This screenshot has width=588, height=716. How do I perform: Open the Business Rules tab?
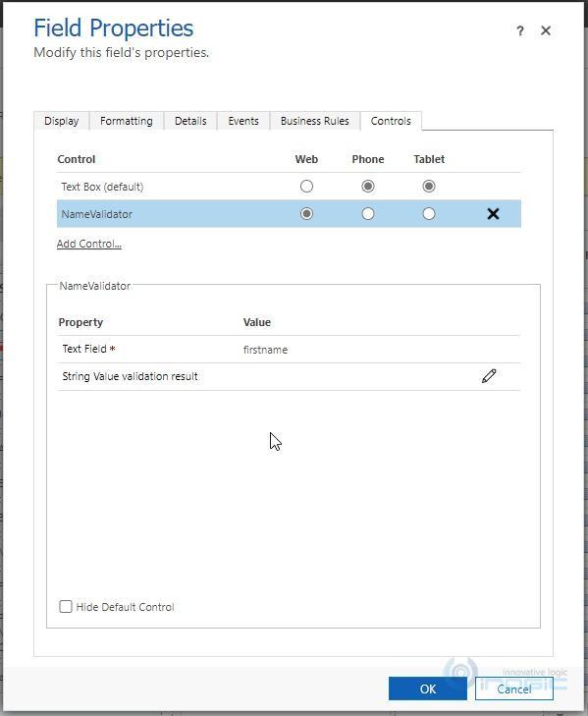(x=315, y=121)
